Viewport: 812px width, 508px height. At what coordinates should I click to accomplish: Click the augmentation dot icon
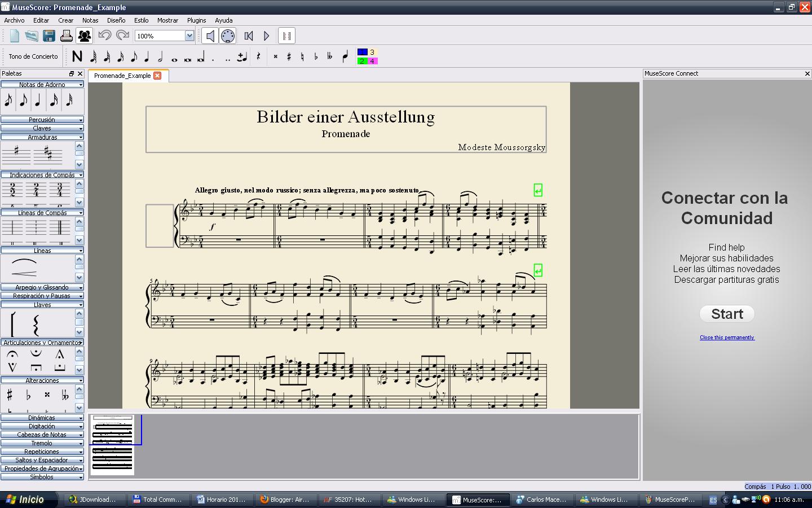(x=213, y=56)
